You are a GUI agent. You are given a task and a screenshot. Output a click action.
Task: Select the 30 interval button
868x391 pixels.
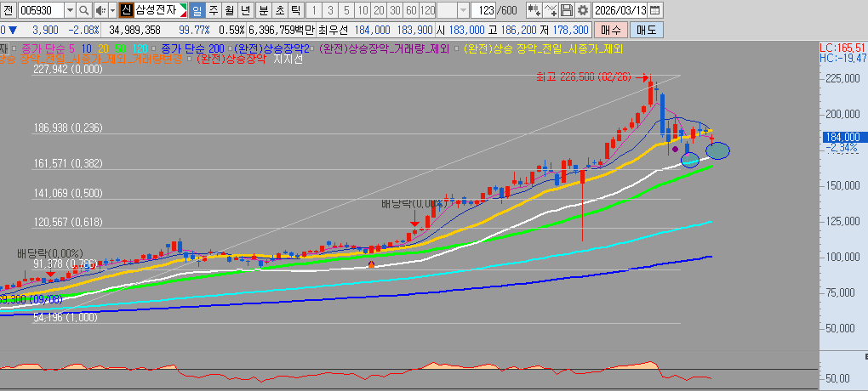pos(395,10)
